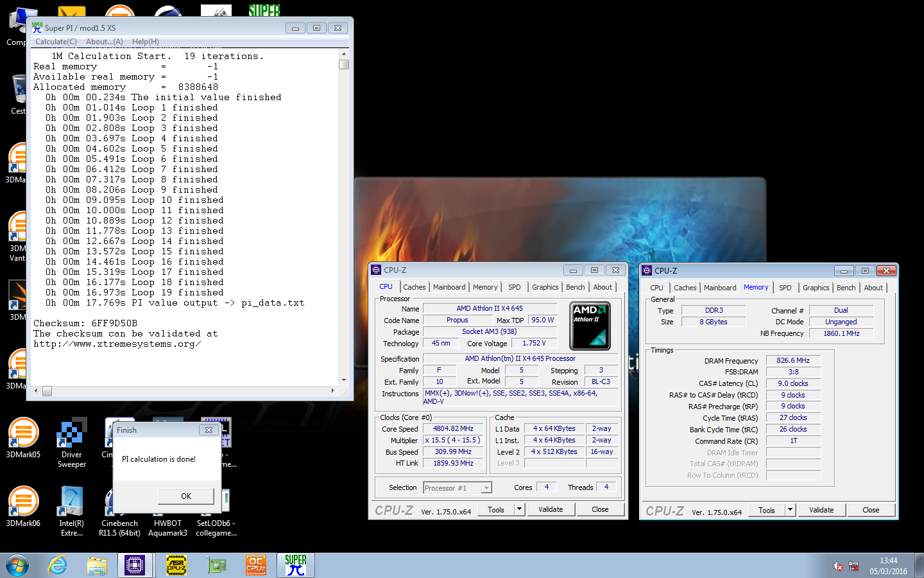The height and width of the screenshot is (578, 924).
Task: Switch to Mainboard tab in CPU-Z Processor window
Action: [x=449, y=287]
